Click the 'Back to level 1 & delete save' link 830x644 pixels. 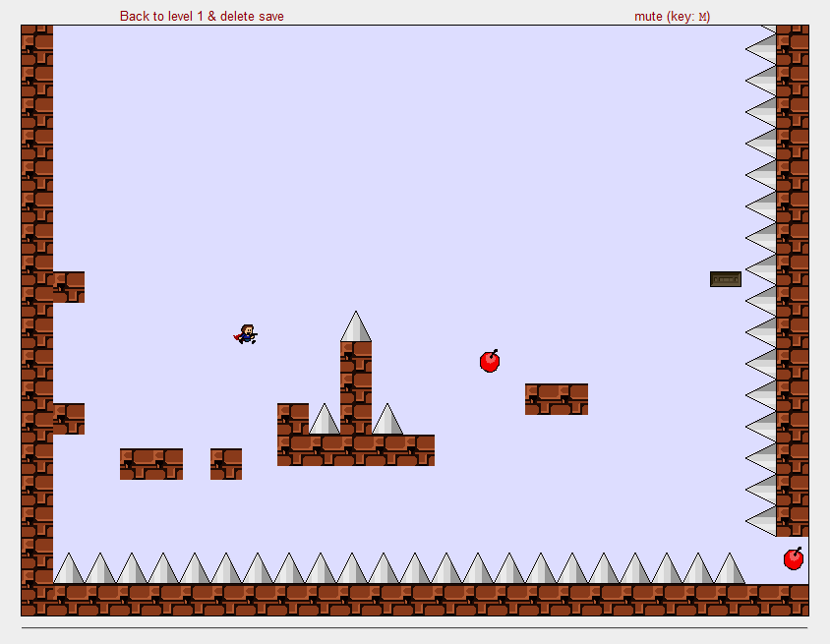click(202, 17)
